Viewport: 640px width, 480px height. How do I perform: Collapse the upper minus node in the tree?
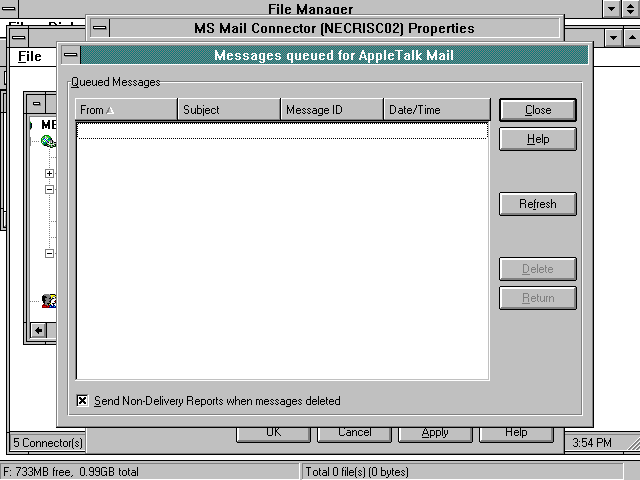49,189
